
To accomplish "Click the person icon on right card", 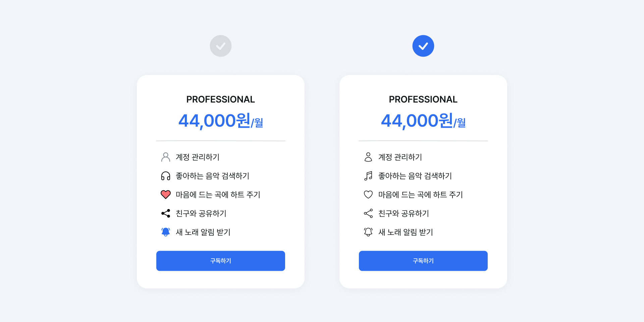I will (x=368, y=157).
